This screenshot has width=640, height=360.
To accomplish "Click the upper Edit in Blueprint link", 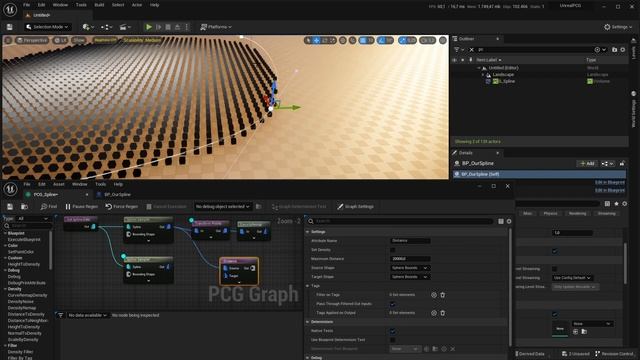I will (609, 182).
